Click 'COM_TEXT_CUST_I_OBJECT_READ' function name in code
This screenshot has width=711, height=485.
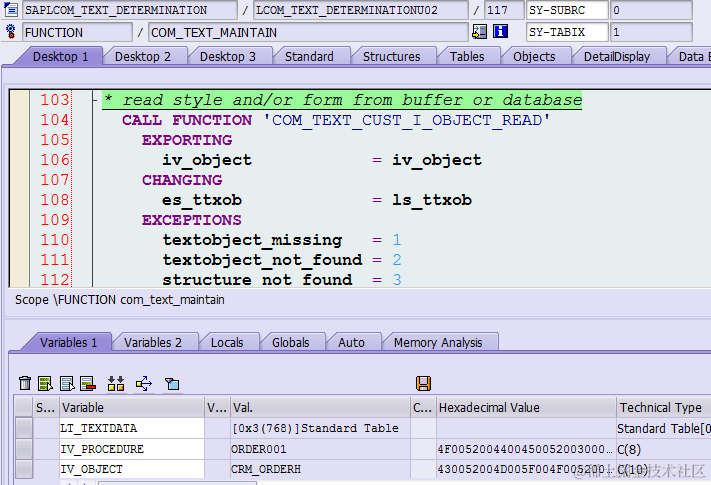pos(407,120)
